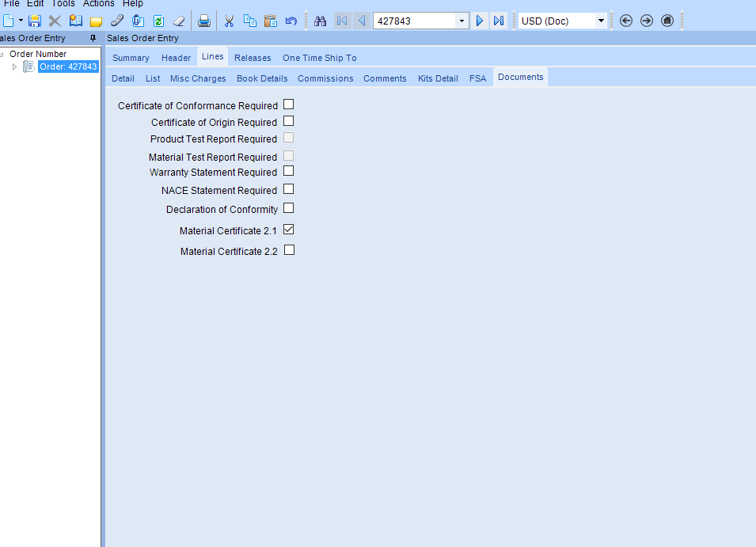Open the File menu
The image size is (756, 547).
[x=12, y=4]
